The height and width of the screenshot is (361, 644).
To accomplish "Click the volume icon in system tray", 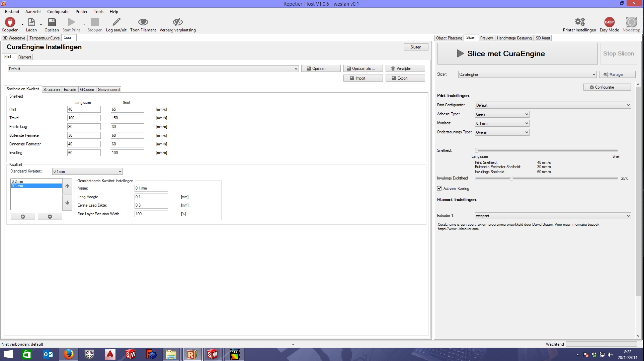I will tap(610, 355).
